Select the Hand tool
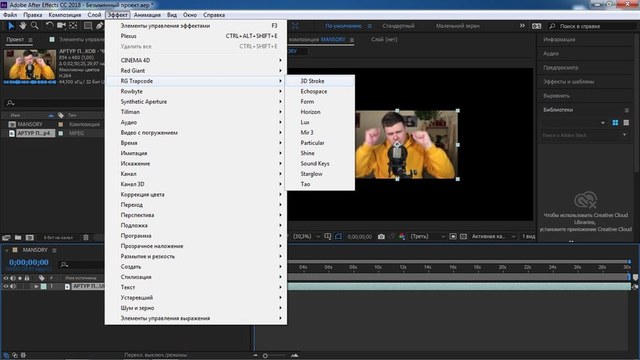The width and height of the screenshot is (640, 360). [x=23, y=26]
